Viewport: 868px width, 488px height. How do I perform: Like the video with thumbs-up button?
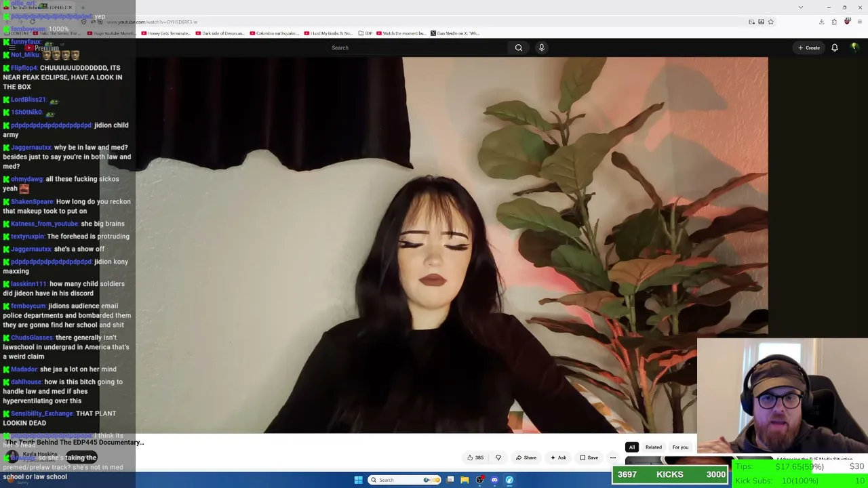click(476, 457)
